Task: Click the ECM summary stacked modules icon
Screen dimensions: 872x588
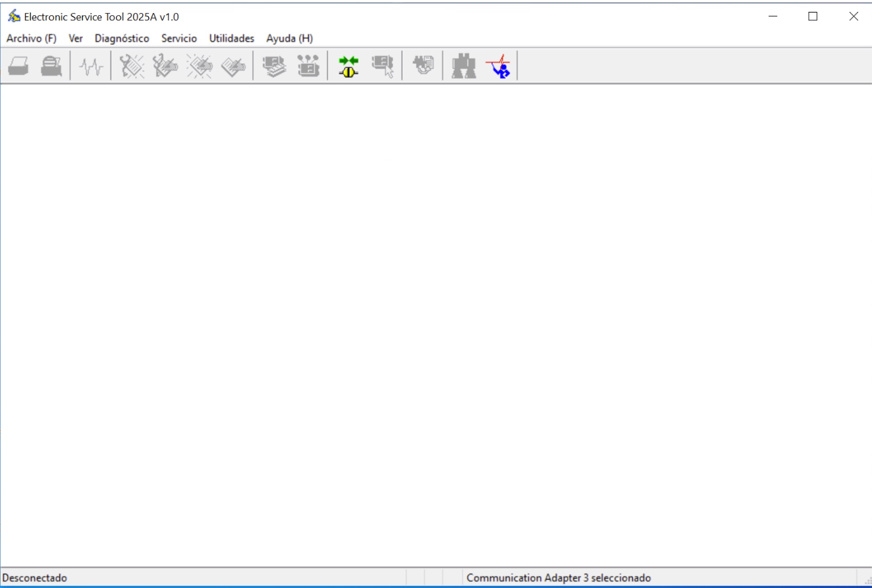Action: click(x=274, y=67)
